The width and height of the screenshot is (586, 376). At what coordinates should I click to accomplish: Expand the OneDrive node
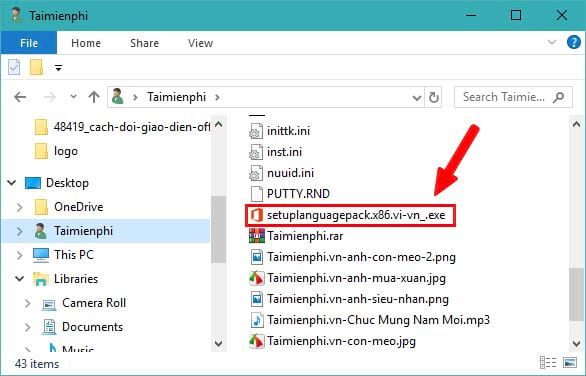(x=19, y=207)
